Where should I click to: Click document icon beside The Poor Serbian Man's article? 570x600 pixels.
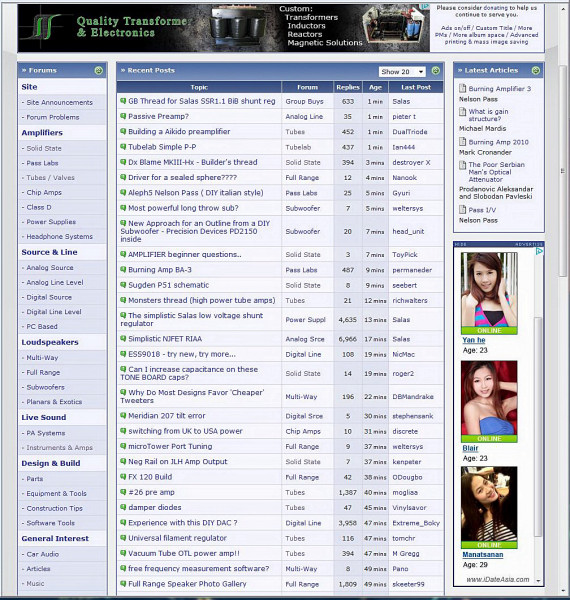click(463, 165)
